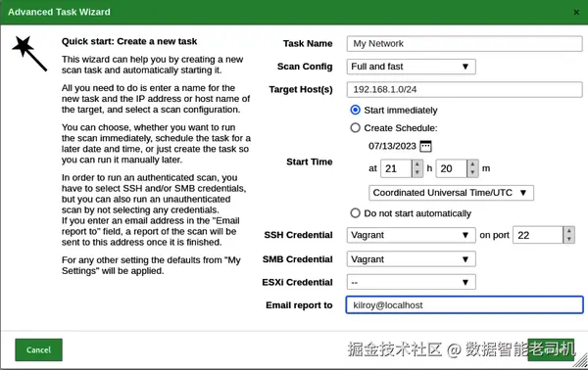This screenshot has height=370, width=588.
Task: Select Do not start automatically option
Action: coord(355,213)
